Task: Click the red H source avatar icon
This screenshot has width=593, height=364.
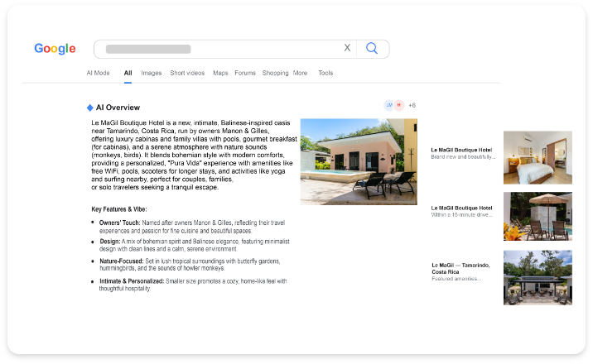Action: (x=399, y=105)
